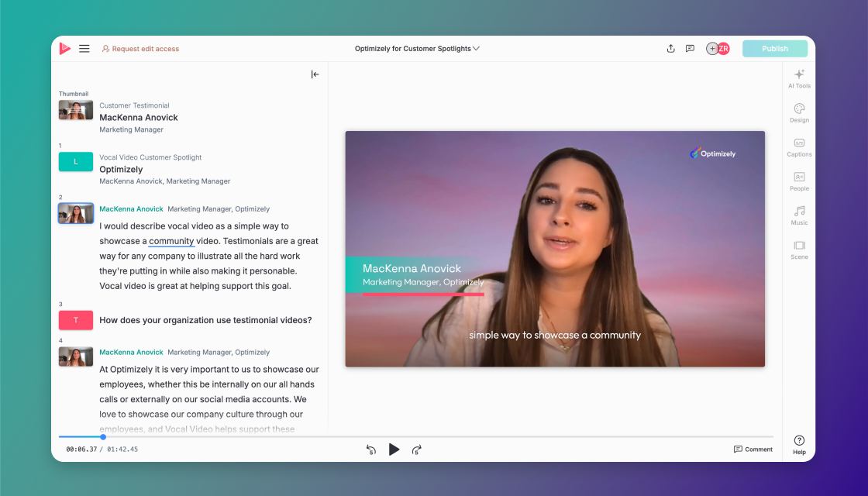Open the hamburger menu
The image size is (868, 496).
coord(84,49)
